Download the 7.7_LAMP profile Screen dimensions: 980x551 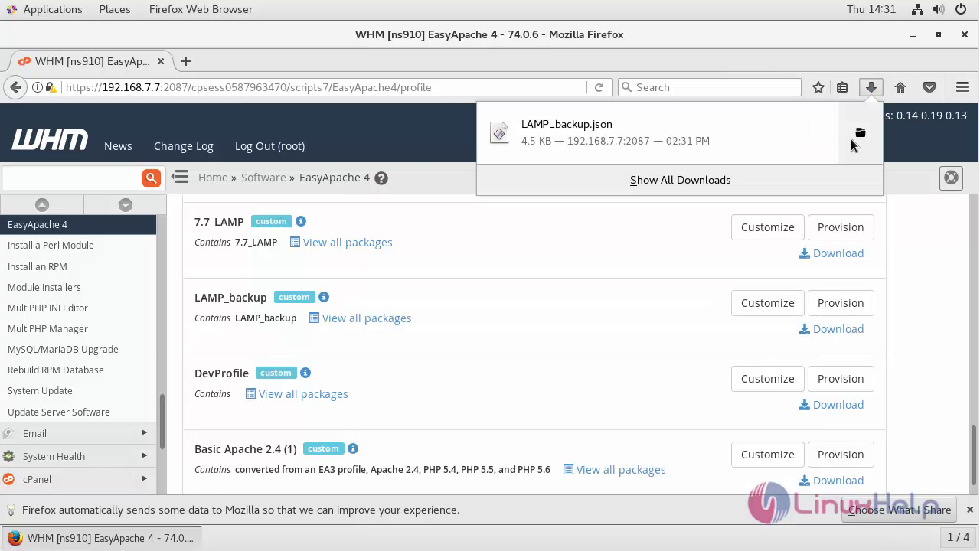click(831, 253)
